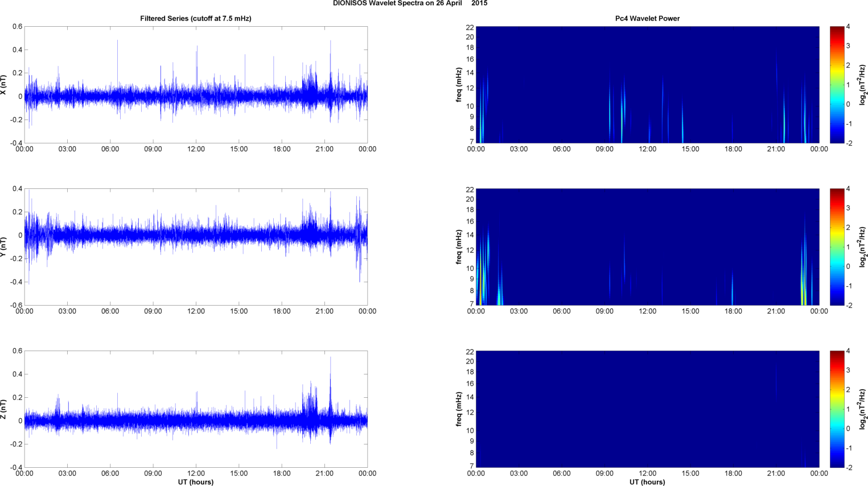
Task: Select the Filtered Series cutoff title
Action: pos(196,19)
